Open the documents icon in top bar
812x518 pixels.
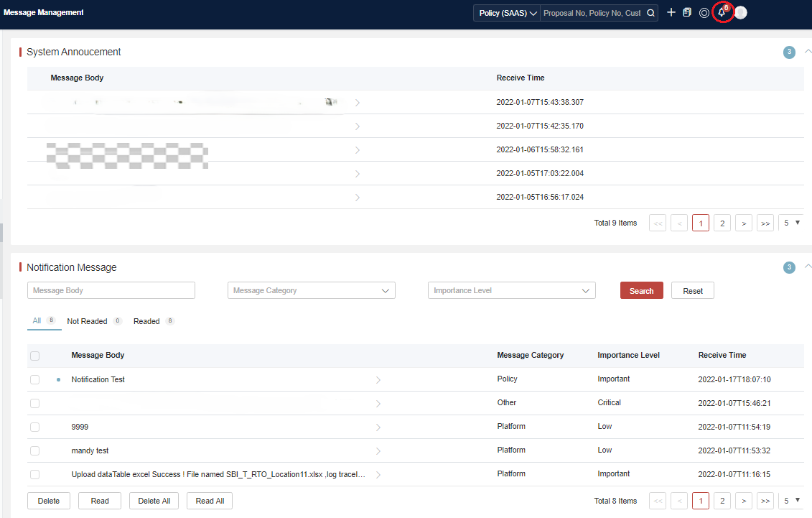pos(687,12)
